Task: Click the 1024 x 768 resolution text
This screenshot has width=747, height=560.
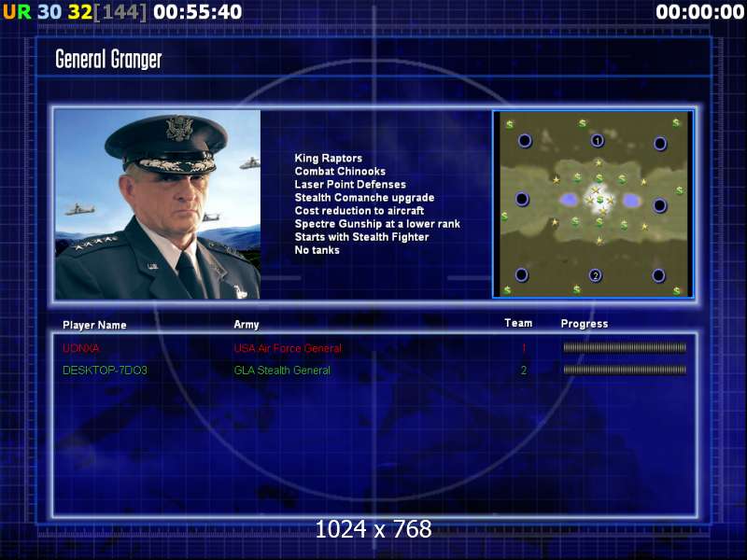Action: (x=373, y=529)
